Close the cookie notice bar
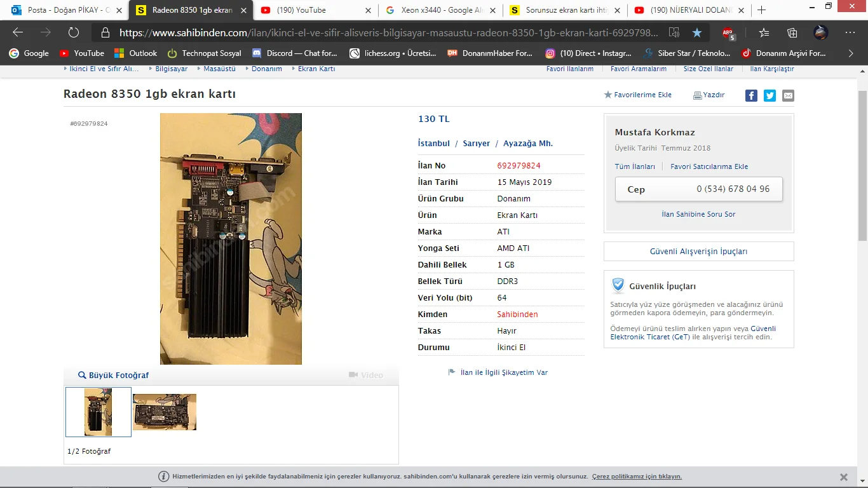The image size is (868, 488). coord(843,477)
